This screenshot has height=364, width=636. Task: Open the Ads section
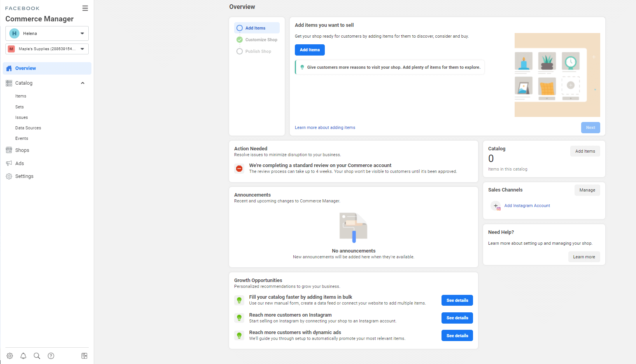pyautogui.click(x=19, y=164)
